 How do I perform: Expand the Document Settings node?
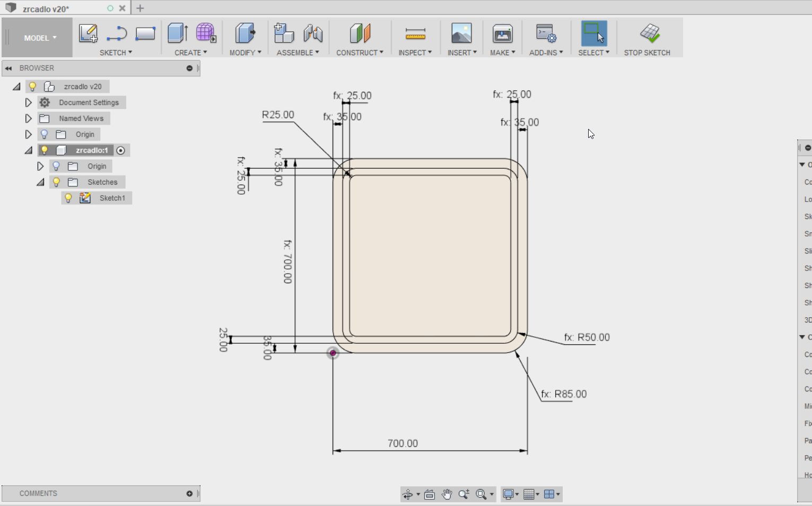29,102
